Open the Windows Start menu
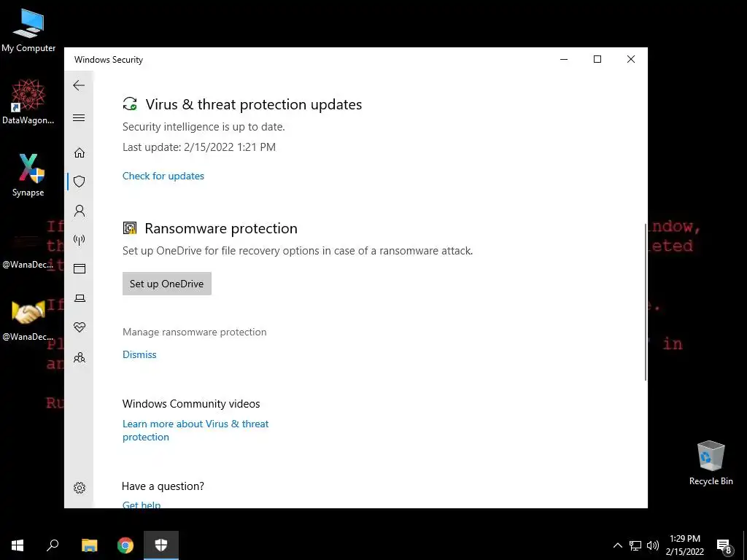 point(18,545)
